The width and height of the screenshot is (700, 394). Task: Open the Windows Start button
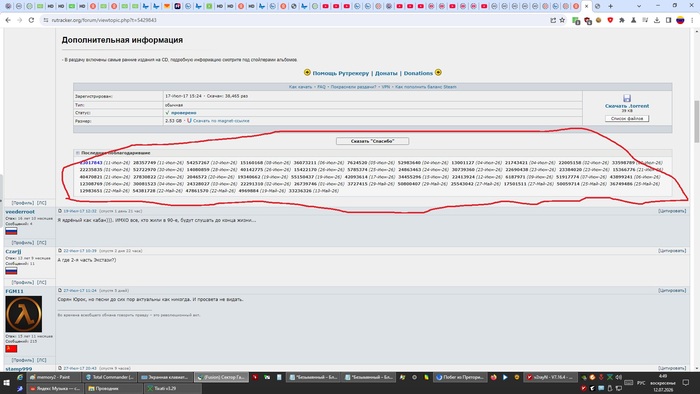tap(6, 383)
